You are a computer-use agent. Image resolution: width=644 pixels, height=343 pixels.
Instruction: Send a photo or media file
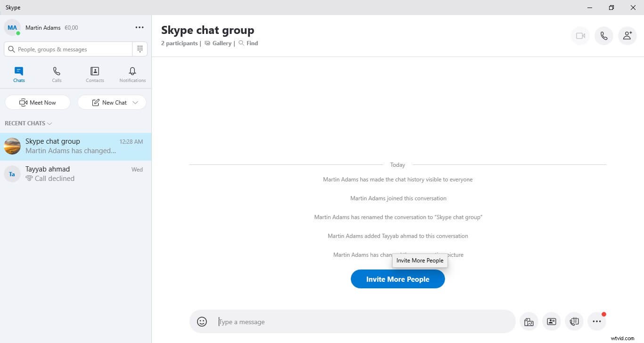coord(528,321)
